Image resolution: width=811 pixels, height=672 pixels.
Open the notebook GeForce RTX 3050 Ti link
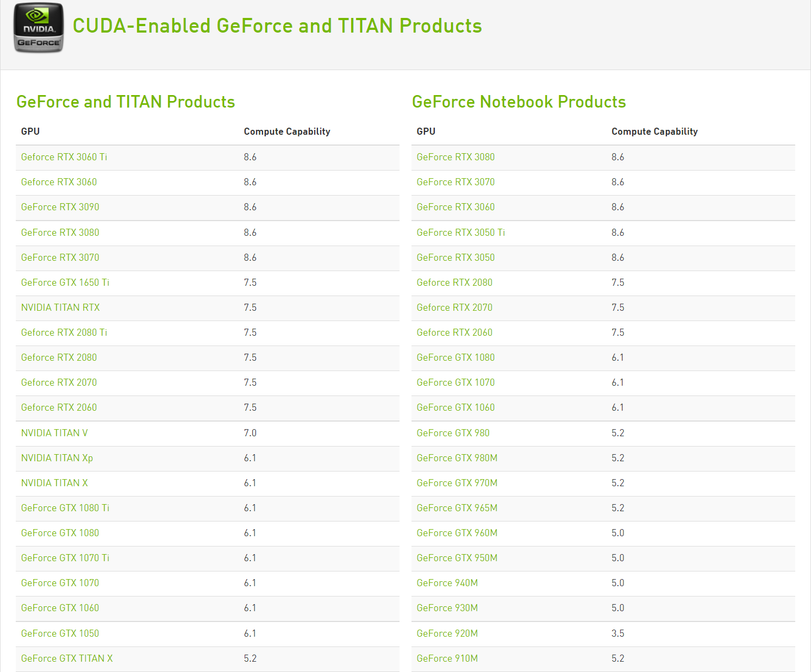(461, 233)
